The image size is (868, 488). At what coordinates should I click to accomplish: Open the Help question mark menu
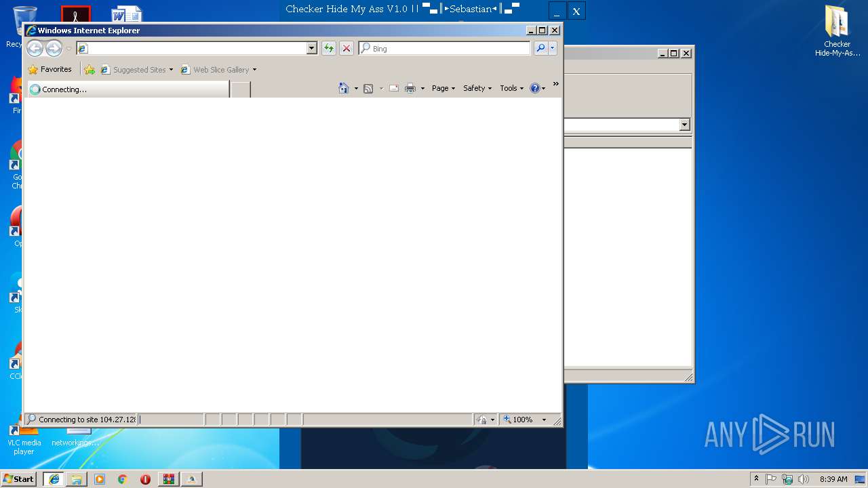[538, 88]
